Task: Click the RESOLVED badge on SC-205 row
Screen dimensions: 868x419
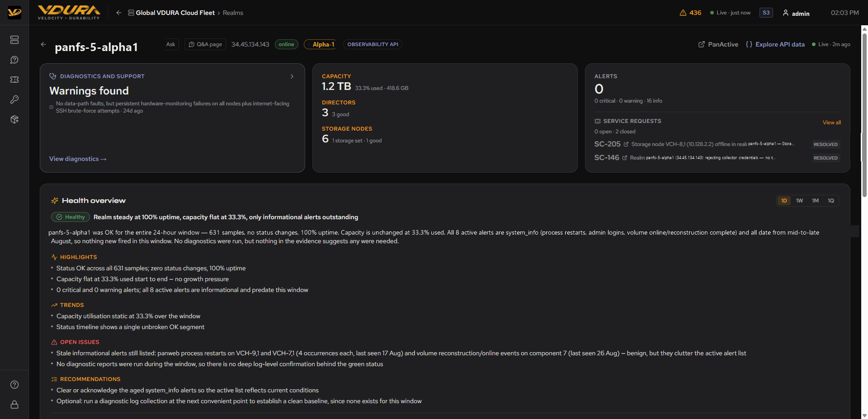Action: (826, 145)
